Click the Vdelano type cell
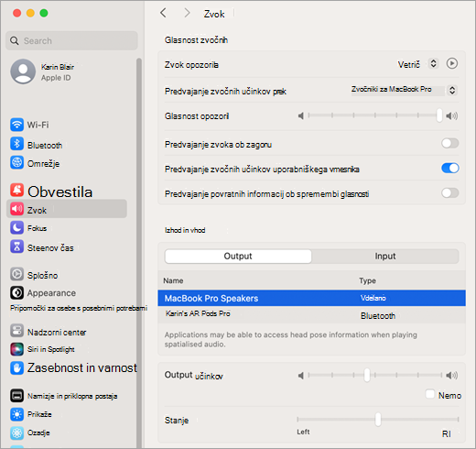Viewport: 476px width, 449px height. 373,298
